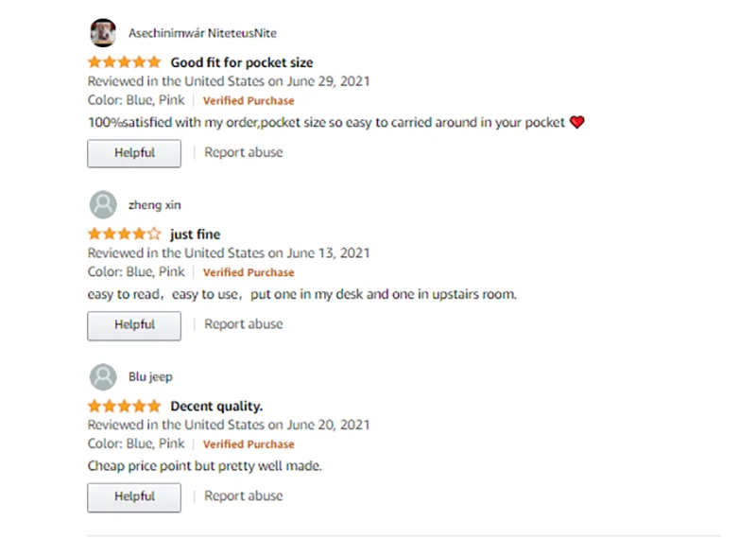Click Verified Purchase on the June 29 review
The width and height of the screenshot is (756, 539).
point(249,101)
